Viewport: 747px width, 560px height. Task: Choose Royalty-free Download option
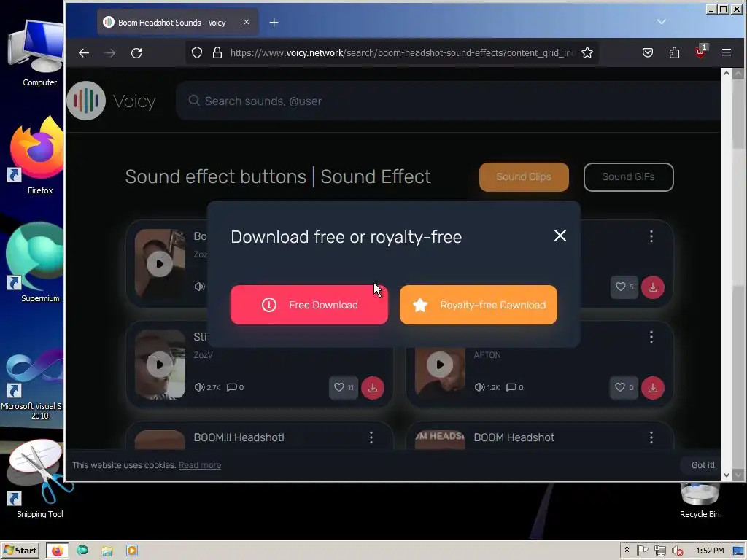point(479,305)
